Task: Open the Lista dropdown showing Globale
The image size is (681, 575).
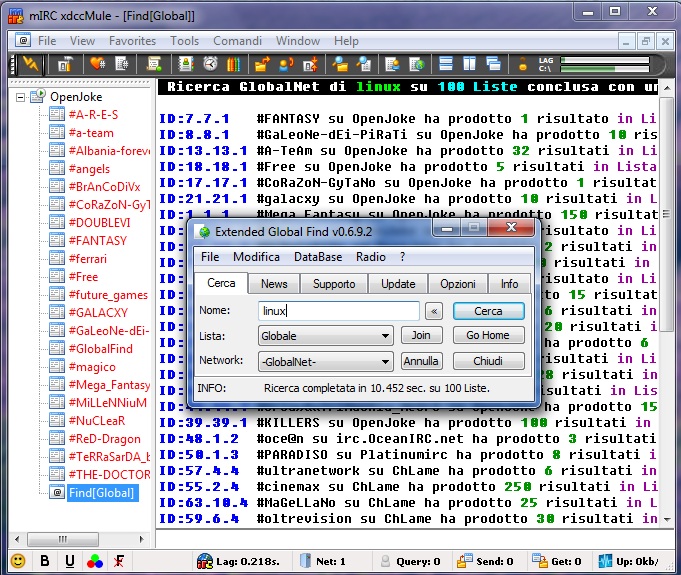Action: click(325, 336)
